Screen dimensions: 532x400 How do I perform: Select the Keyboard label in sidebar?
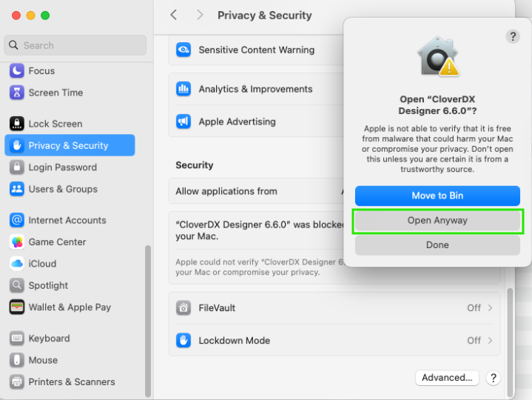pyautogui.click(x=49, y=339)
